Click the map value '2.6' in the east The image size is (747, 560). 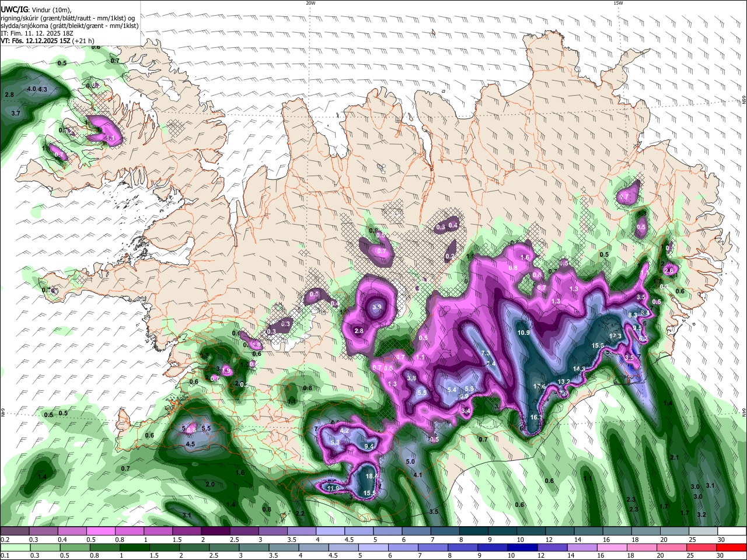click(669, 271)
